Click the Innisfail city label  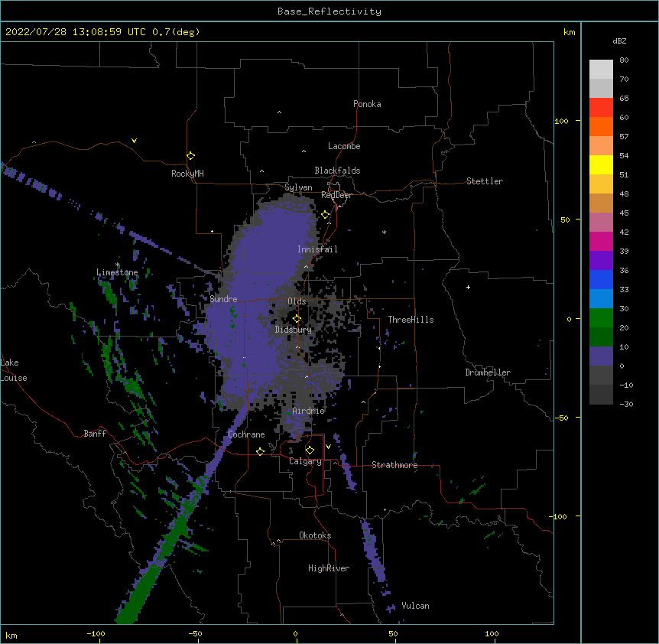point(317,249)
